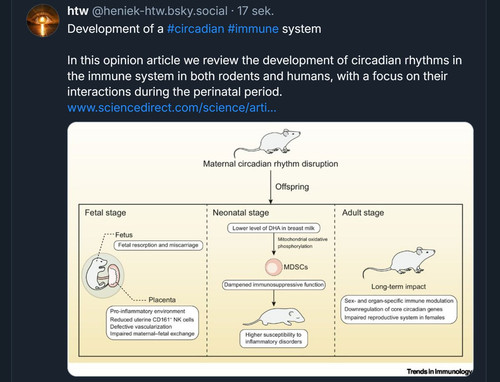
Task: Open the post text about perinatal period
Action: pos(264,76)
